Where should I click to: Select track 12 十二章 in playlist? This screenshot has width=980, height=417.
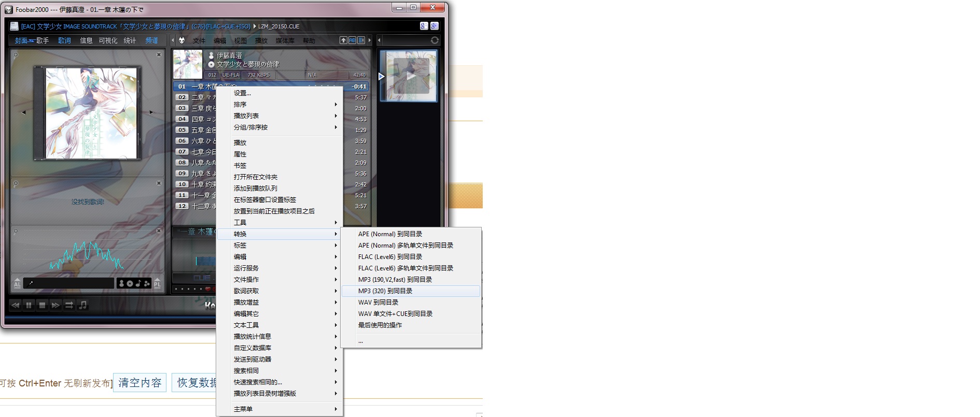pos(195,206)
